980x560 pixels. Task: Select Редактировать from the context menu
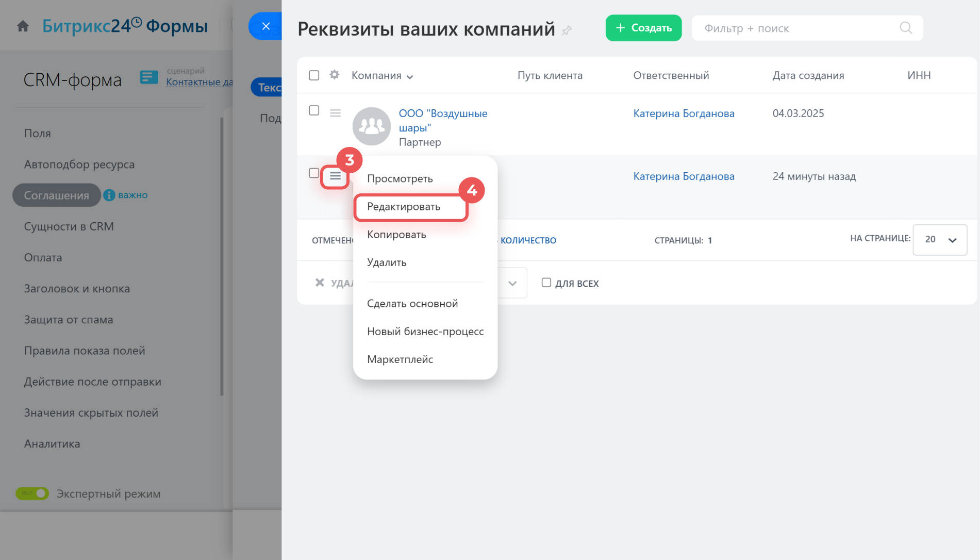404,207
